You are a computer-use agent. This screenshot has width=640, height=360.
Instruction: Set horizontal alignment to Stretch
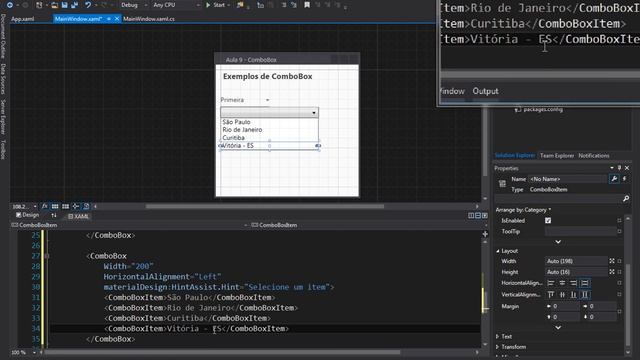coord(584,283)
